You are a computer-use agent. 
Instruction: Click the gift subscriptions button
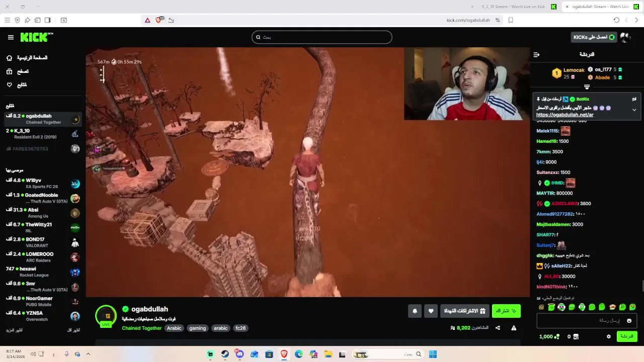[465, 311]
